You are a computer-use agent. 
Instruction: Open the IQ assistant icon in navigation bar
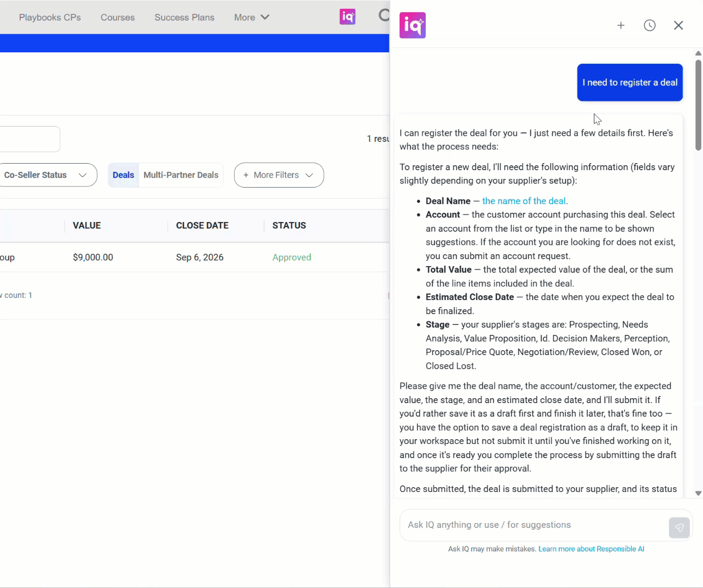tap(348, 17)
